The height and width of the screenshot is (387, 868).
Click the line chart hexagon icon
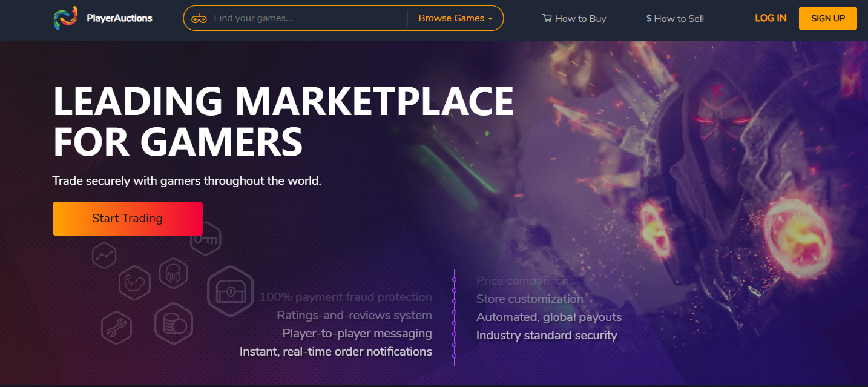tap(104, 256)
